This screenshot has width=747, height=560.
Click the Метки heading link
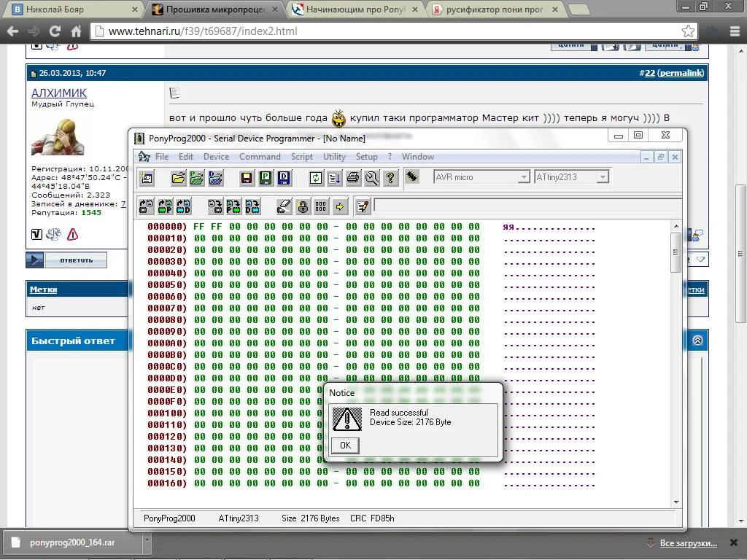(43, 289)
